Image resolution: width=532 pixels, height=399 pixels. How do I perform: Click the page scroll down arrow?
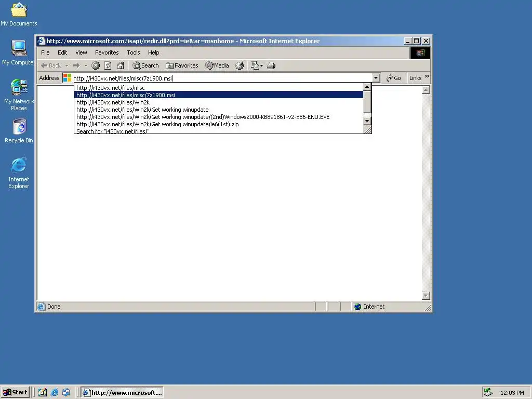point(426,296)
